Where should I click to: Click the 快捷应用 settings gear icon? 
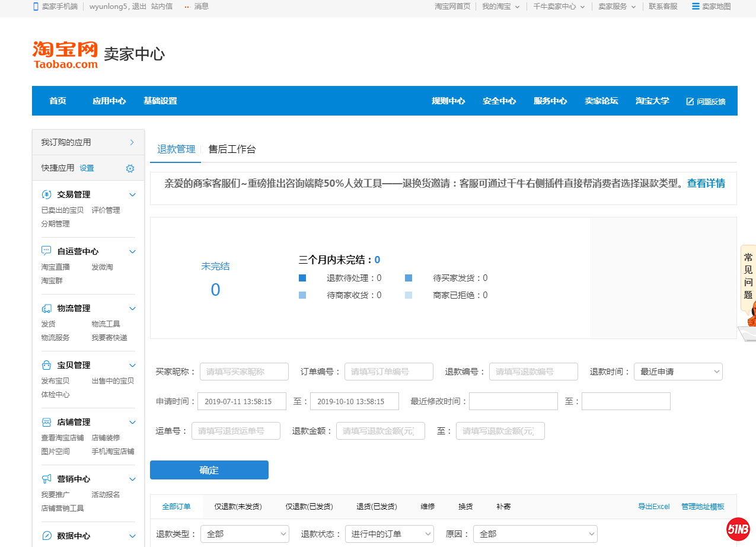[x=130, y=168]
